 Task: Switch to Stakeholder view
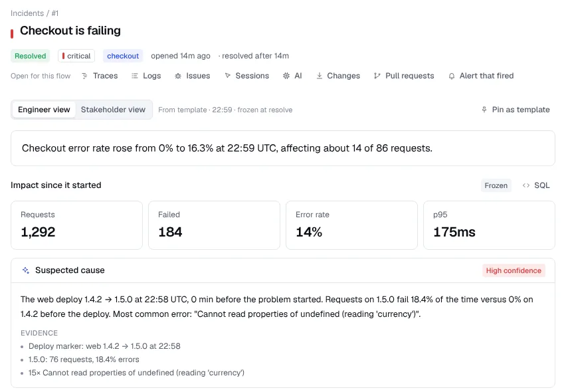(x=113, y=110)
